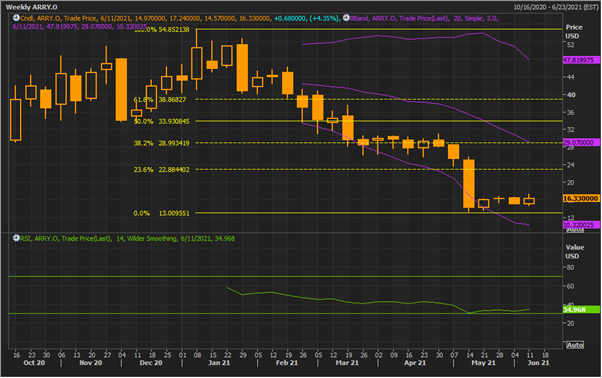
Task: Click the Weekly ARRY.O chart title
Action: tap(31, 7)
